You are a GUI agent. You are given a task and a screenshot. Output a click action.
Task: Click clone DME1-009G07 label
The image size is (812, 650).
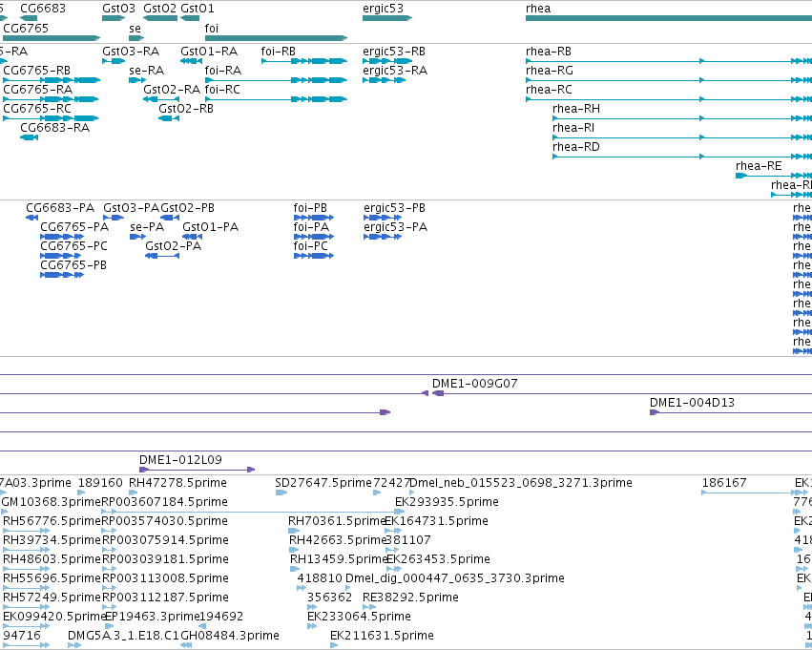(475, 384)
